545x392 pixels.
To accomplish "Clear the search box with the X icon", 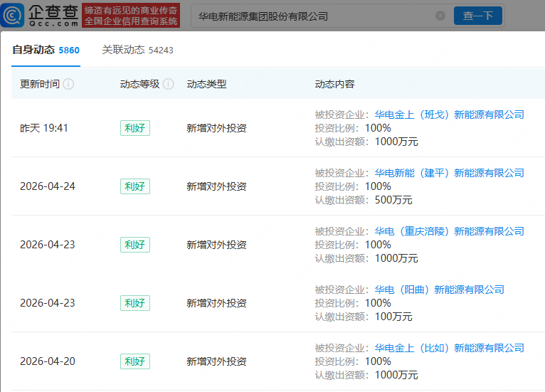I will [440, 16].
